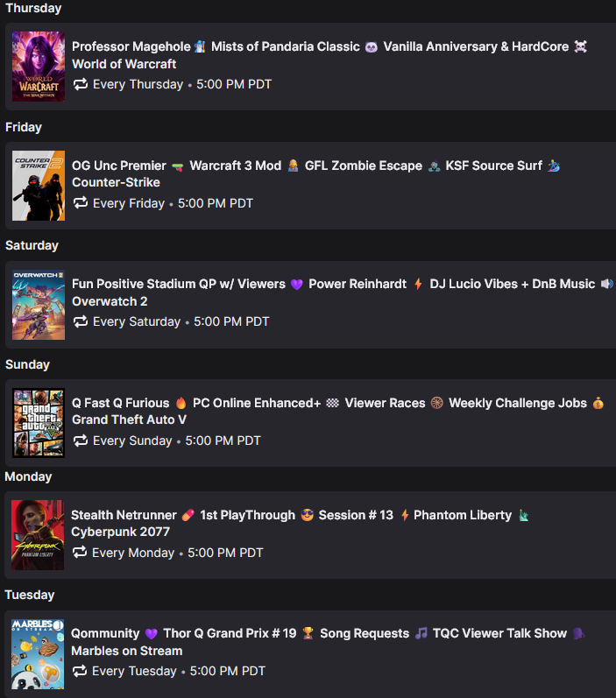This screenshot has width=616, height=698.
Task: Open the Professor Magehole stream title
Action: click(x=329, y=46)
